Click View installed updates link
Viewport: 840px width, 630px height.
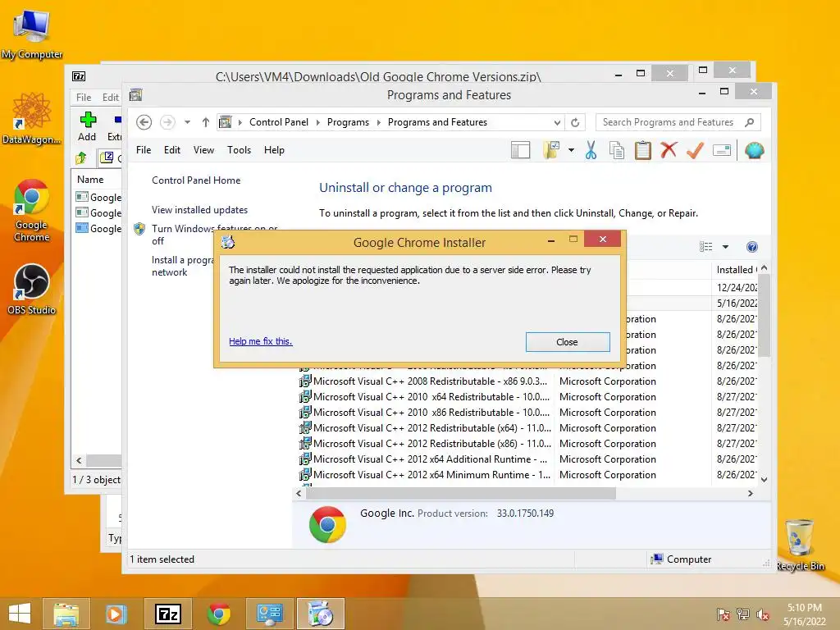(x=200, y=210)
